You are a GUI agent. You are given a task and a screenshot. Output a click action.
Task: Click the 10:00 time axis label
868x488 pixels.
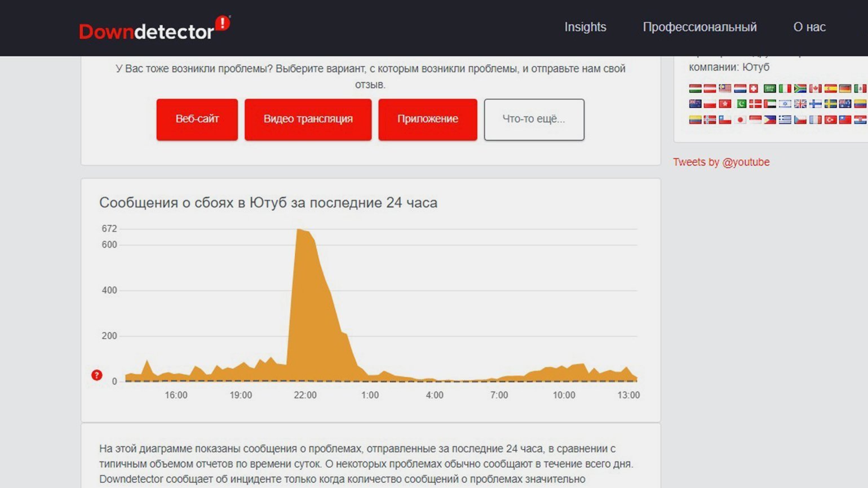564,395
